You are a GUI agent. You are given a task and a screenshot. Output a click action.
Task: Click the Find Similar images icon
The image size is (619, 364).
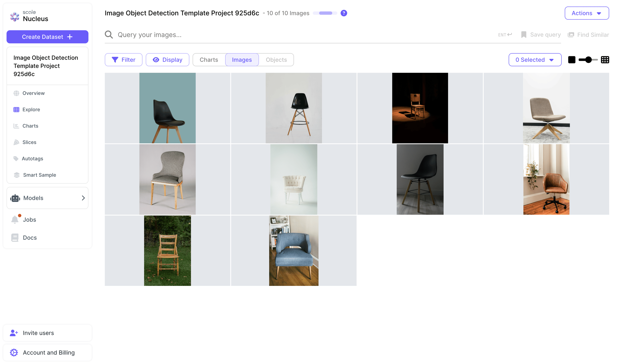pyautogui.click(x=571, y=35)
